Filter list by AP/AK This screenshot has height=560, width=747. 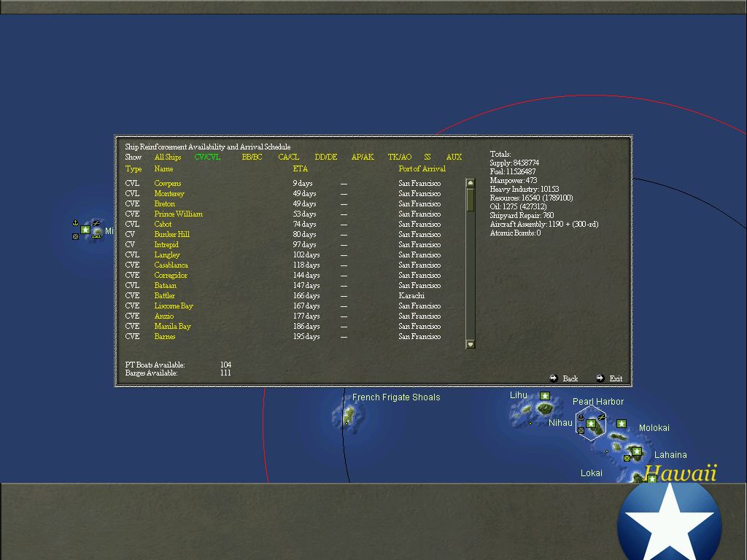363,157
